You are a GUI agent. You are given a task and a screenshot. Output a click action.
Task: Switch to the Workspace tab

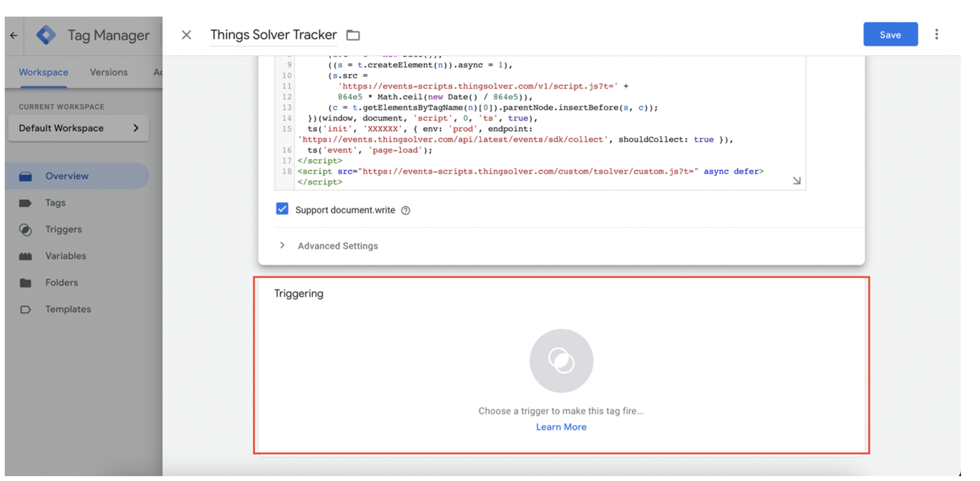click(x=43, y=72)
